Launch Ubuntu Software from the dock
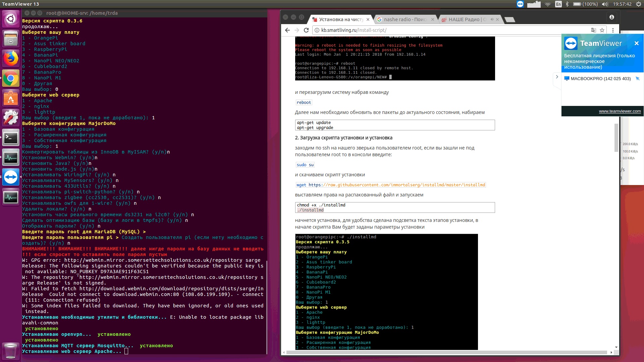Viewport: 644px width, 362px height. pyautogui.click(x=11, y=98)
